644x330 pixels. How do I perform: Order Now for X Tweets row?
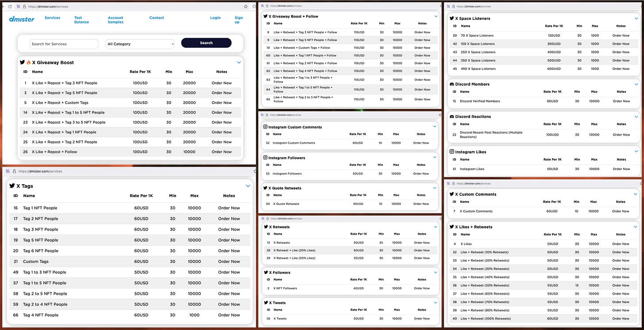point(422,319)
